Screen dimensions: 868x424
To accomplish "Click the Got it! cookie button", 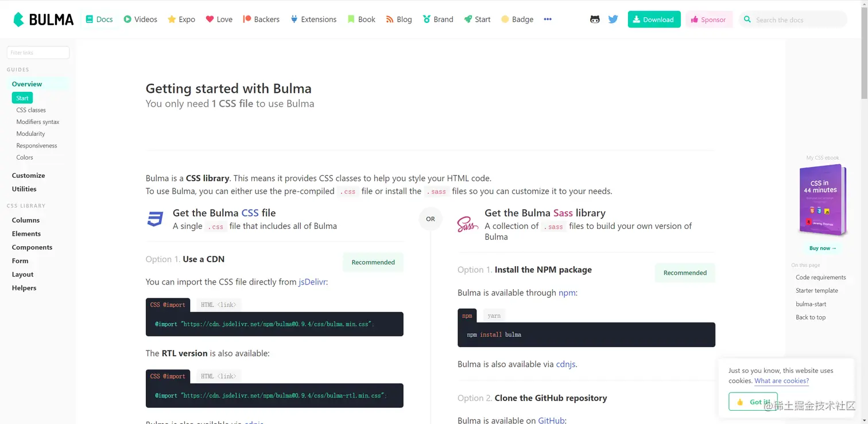I will point(753,402).
